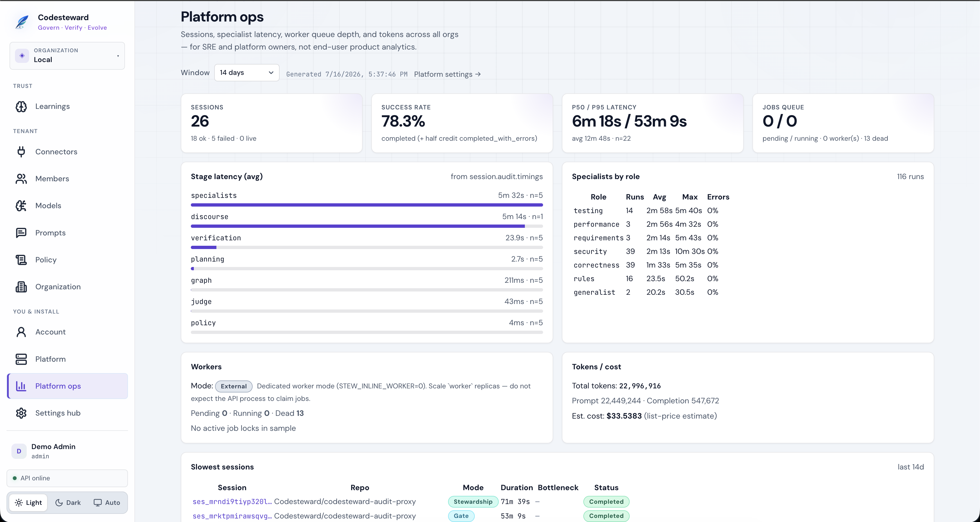This screenshot has width=980, height=522.
Task: Click the External mode badge
Action: 234,386
